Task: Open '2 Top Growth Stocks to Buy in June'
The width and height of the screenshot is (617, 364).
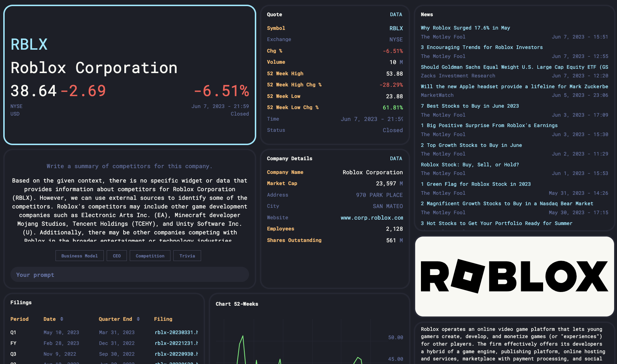Action: 471,145
